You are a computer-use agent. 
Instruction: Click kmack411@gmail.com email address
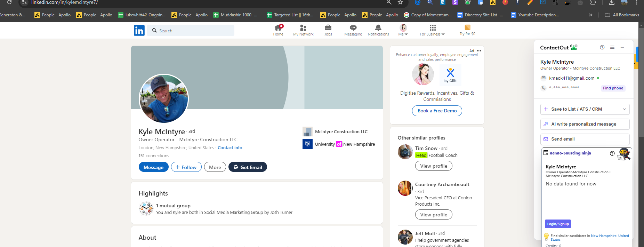571,78
